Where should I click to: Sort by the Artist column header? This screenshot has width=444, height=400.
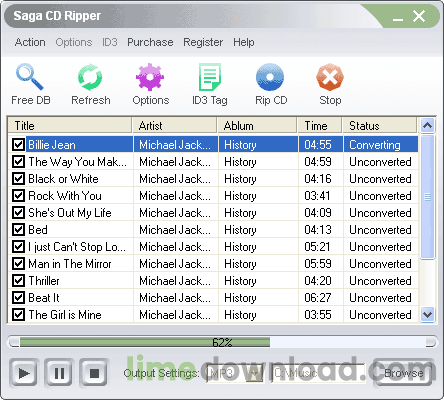click(175, 126)
